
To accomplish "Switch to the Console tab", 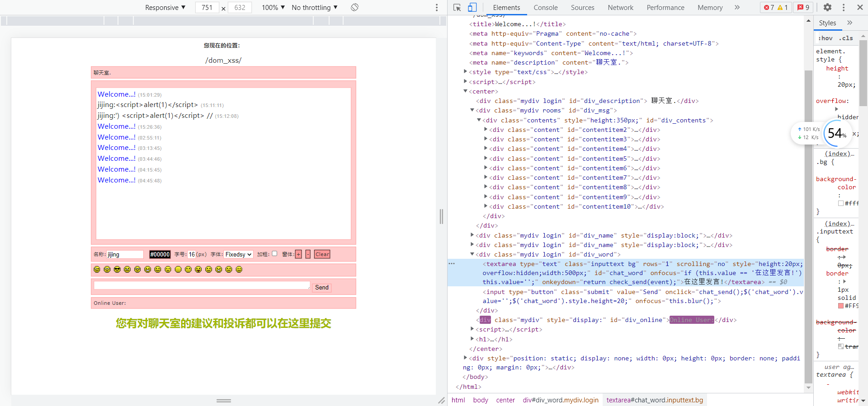I will pos(546,7).
